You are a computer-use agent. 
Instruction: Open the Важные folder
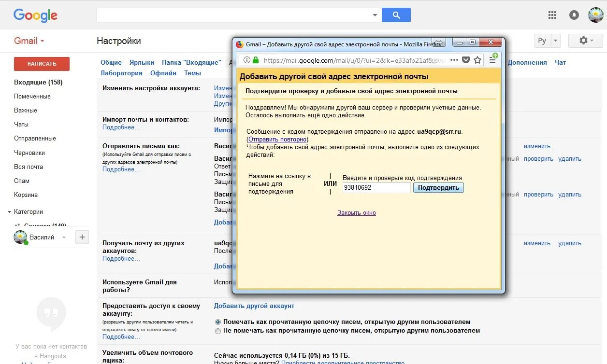pyautogui.click(x=26, y=110)
